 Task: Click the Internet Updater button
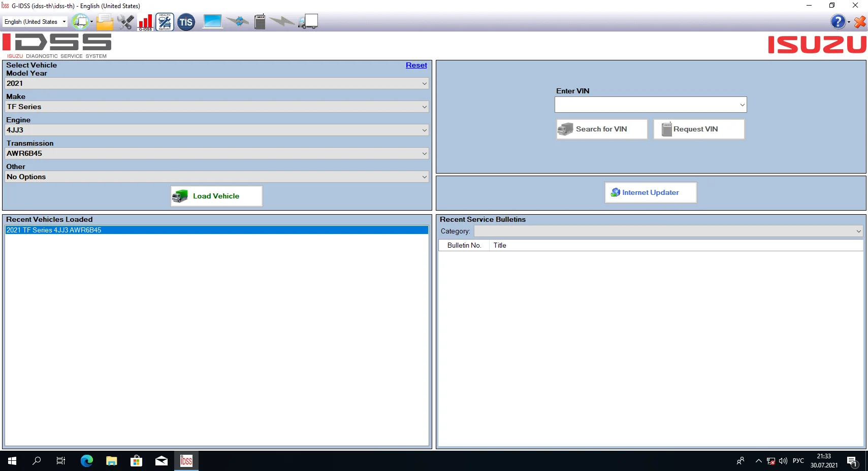click(651, 192)
